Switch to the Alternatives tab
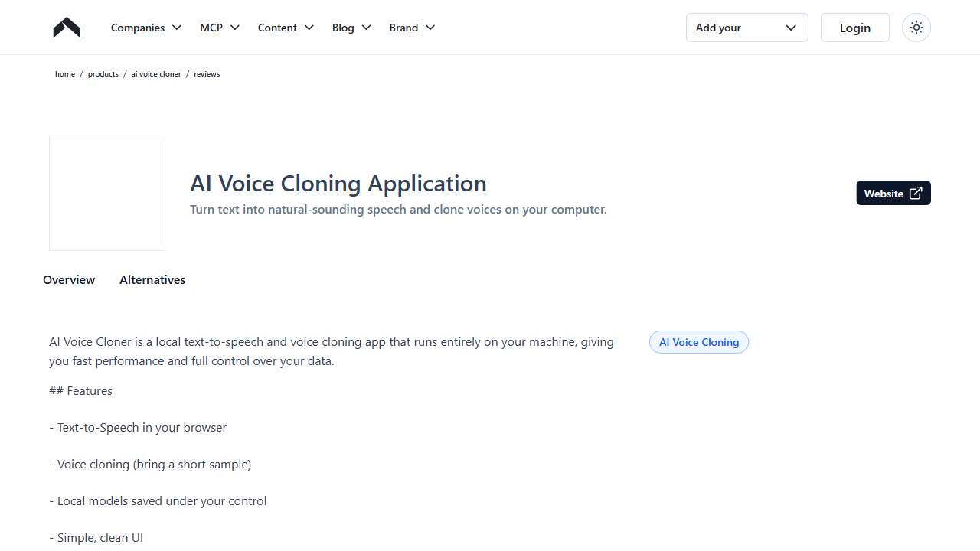Image resolution: width=980 pixels, height=551 pixels. [x=152, y=279]
